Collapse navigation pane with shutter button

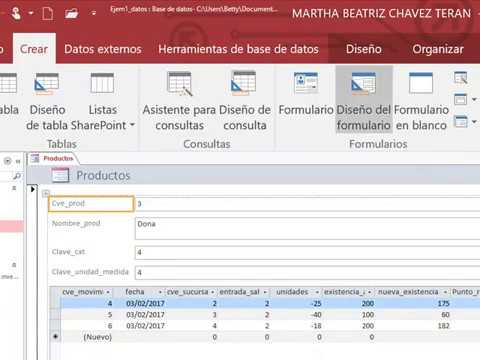18,161
